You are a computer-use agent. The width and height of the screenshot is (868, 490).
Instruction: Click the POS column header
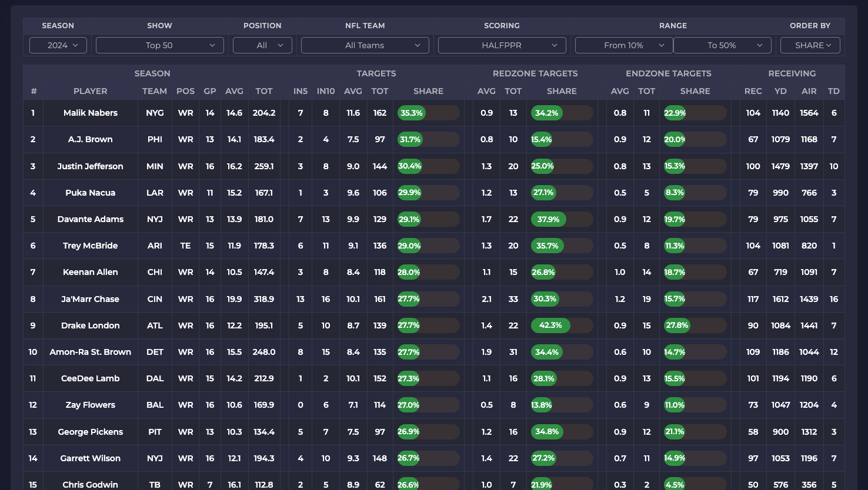coord(185,91)
